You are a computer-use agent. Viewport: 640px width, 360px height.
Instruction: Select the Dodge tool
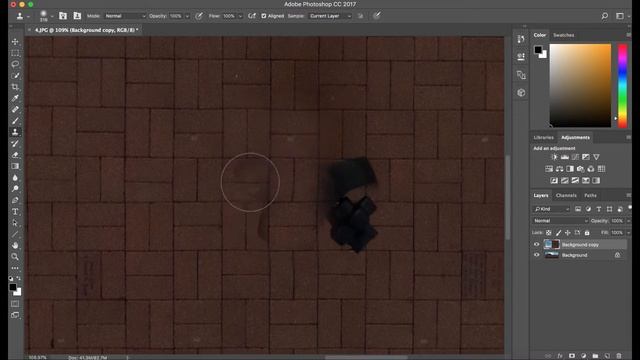coord(15,189)
